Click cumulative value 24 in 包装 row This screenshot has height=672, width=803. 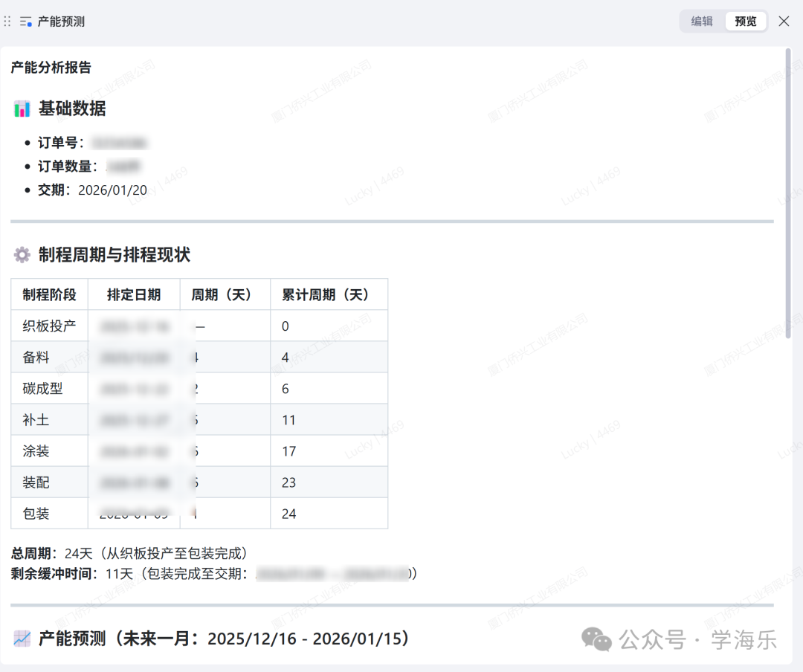click(288, 514)
